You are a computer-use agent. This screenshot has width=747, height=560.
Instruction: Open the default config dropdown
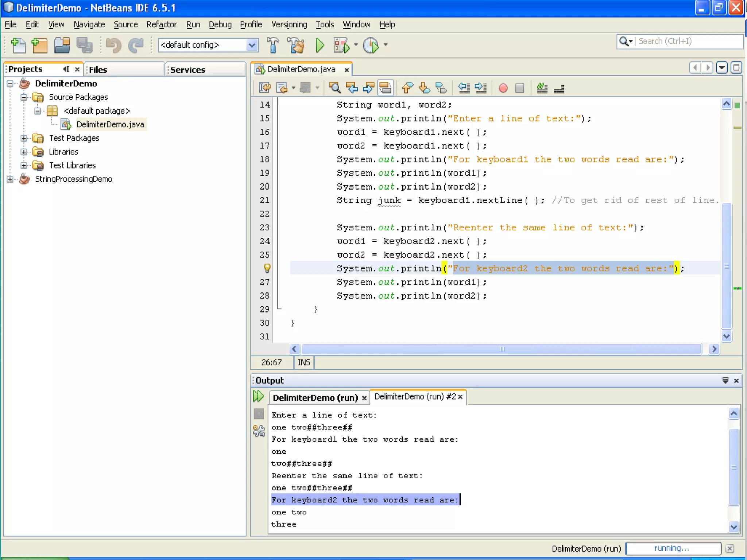pyautogui.click(x=252, y=45)
